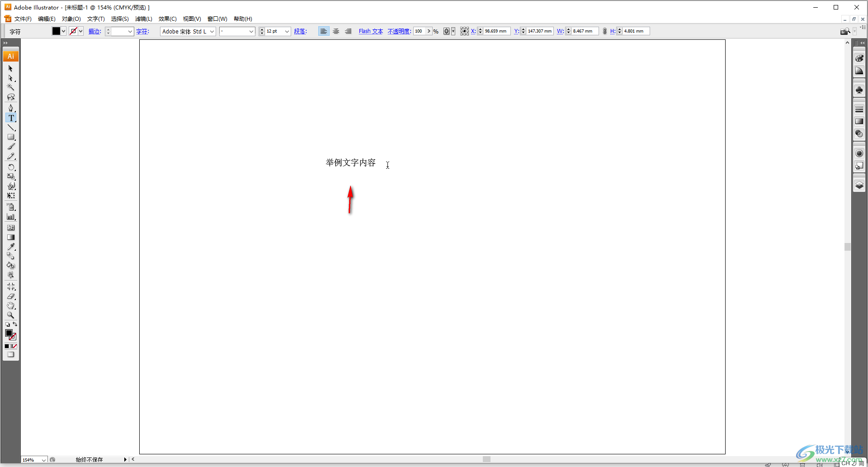The width and height of the screenshot is (868, 467).
Task: Open the 滤镜(L) menu
Action: click(143, 19)
